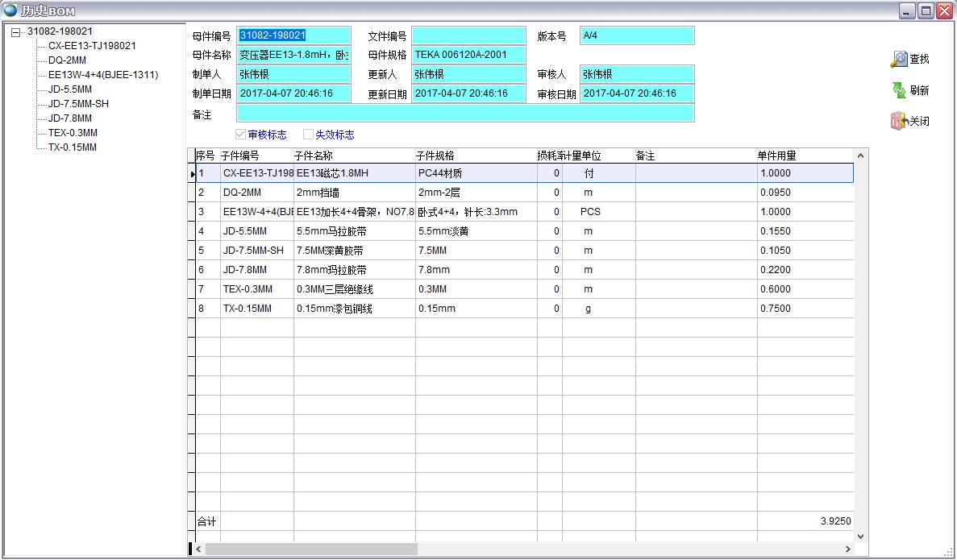Click the 备注 remarks input field

click(465, 114)
